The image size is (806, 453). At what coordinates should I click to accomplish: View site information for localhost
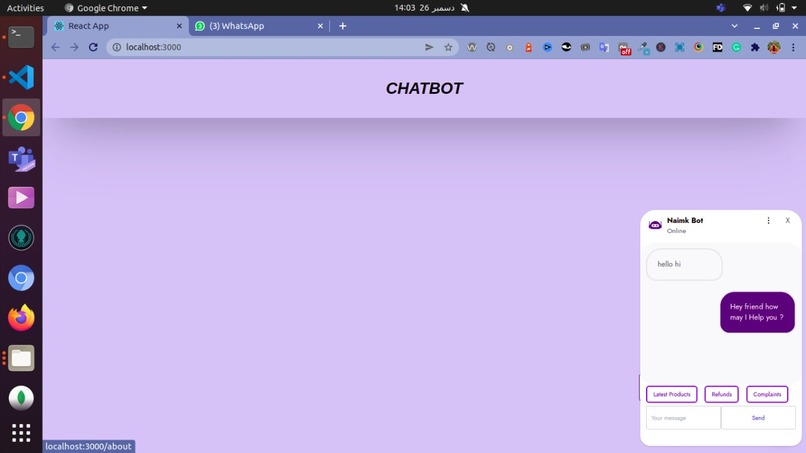click(117, 47)
